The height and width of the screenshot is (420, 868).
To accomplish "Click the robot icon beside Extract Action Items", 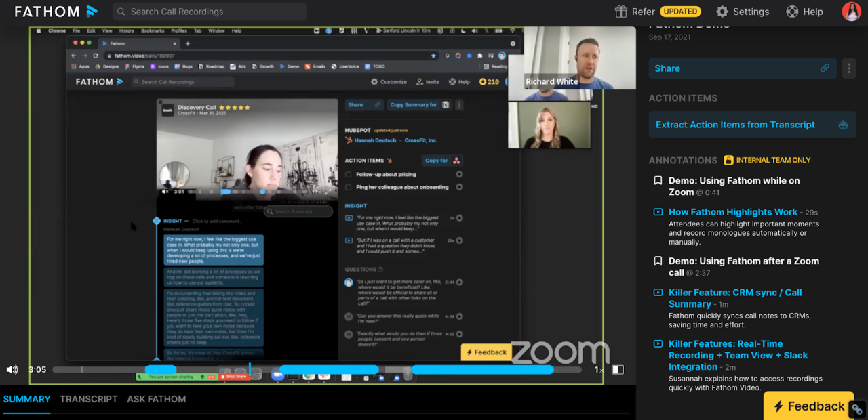I will point(843,125).
